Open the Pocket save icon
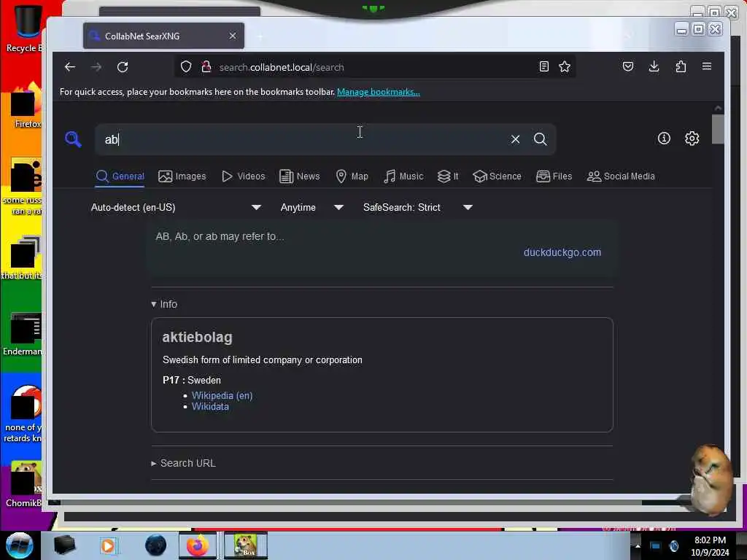Image resolution: width=747 pixels, height=560 pixels. pyautogui.click(x=628, y=66)
